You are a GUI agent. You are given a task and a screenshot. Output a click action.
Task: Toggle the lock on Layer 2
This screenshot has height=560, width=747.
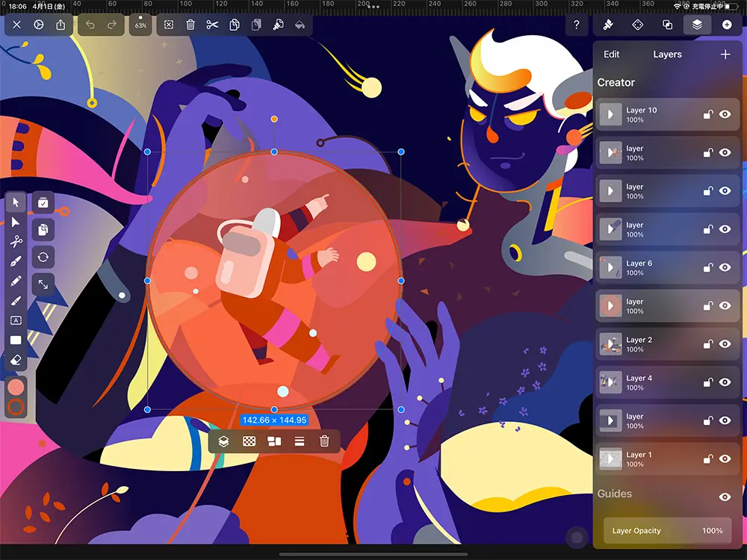click(x=707, y=344)
